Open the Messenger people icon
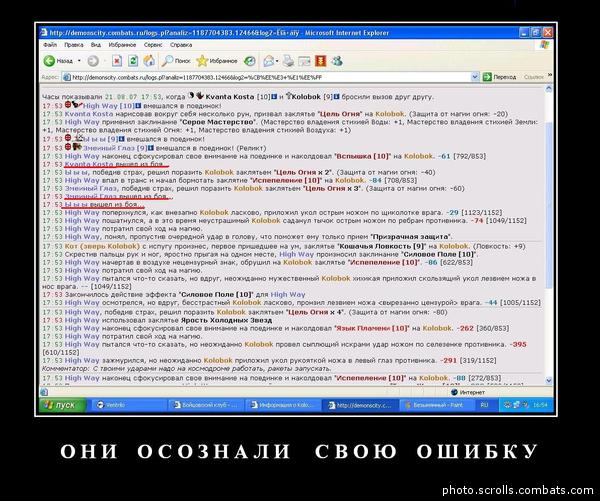600x501 pixels. click(x=337, y=61)
